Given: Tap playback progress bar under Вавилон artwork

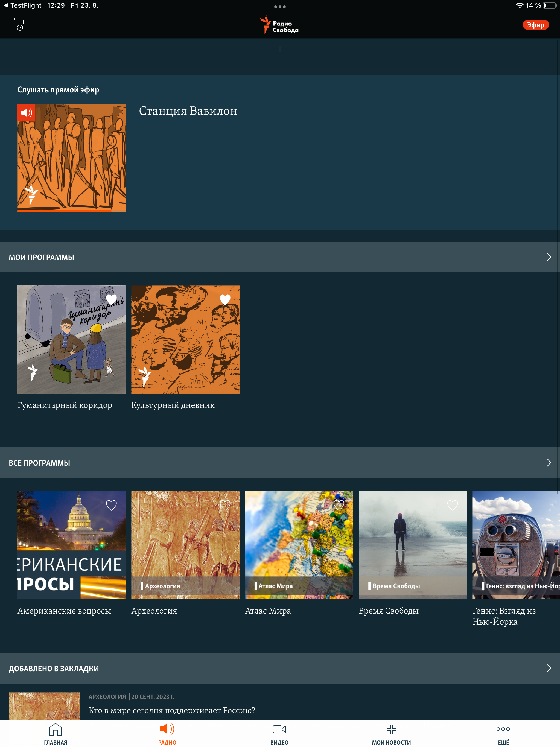Looking at the screenshot, I should click(x=71, y=211).
